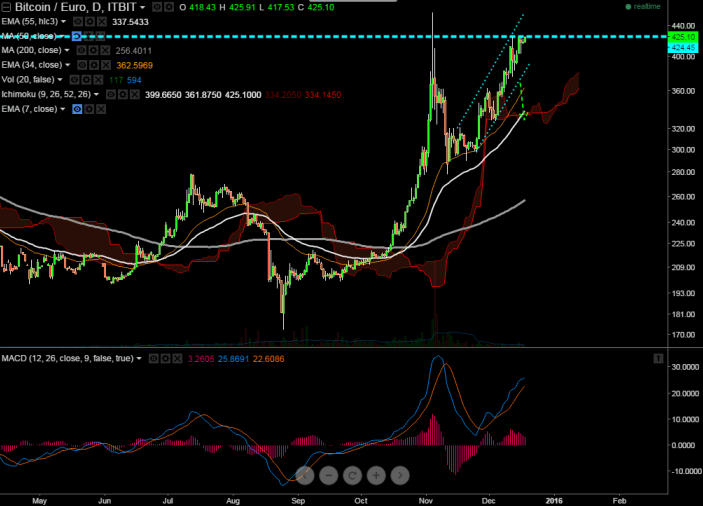Open settings for Bitcoin / Euro main series
The image size is (703, 506).
pyautogui.click(x=169, y=7)
